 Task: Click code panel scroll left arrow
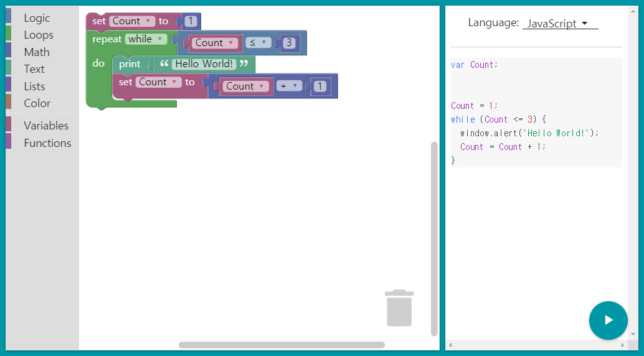point(450,345)
